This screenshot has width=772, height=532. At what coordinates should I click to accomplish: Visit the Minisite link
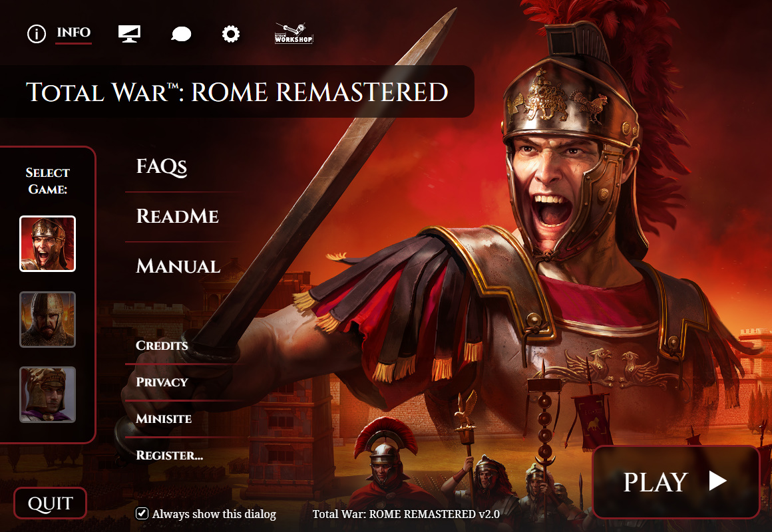coord(164,419)
